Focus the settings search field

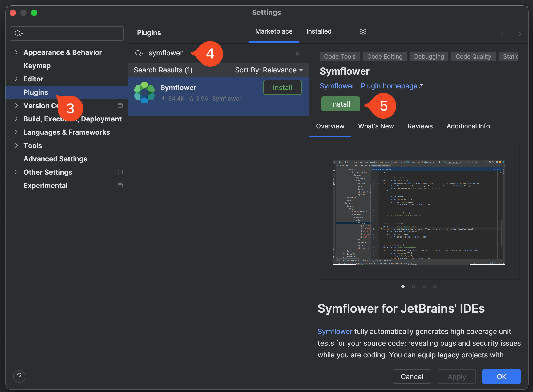[67, 34]
